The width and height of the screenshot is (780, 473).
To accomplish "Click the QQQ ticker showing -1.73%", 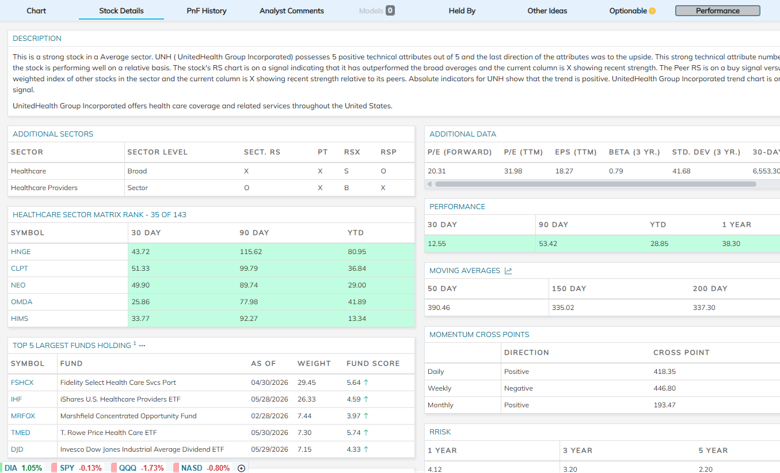I will [141, 468].
